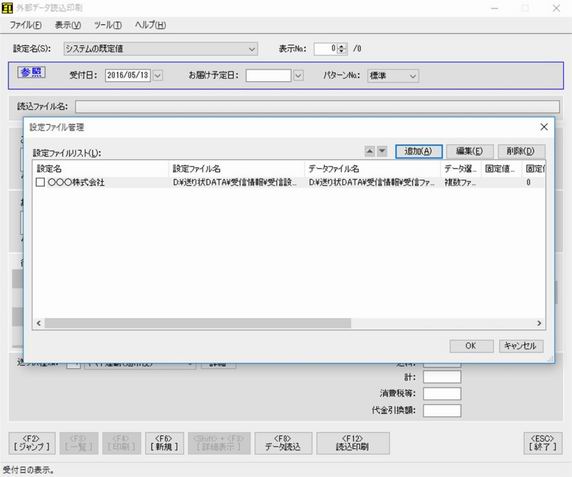Confirm with the OK button
The image size is (572, 477).
471,346
